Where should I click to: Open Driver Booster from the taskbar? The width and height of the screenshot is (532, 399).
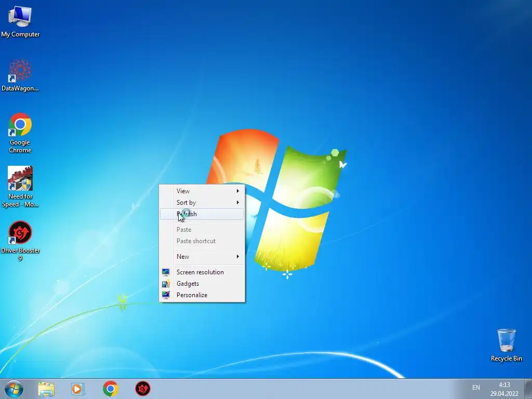[x=142, y=389]
